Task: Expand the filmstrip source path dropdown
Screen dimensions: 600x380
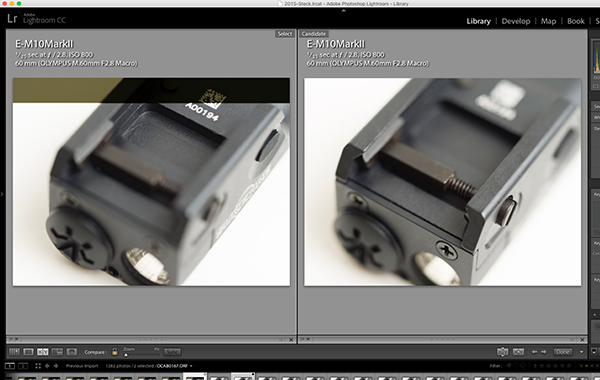Action: click(x=191, y=366)
